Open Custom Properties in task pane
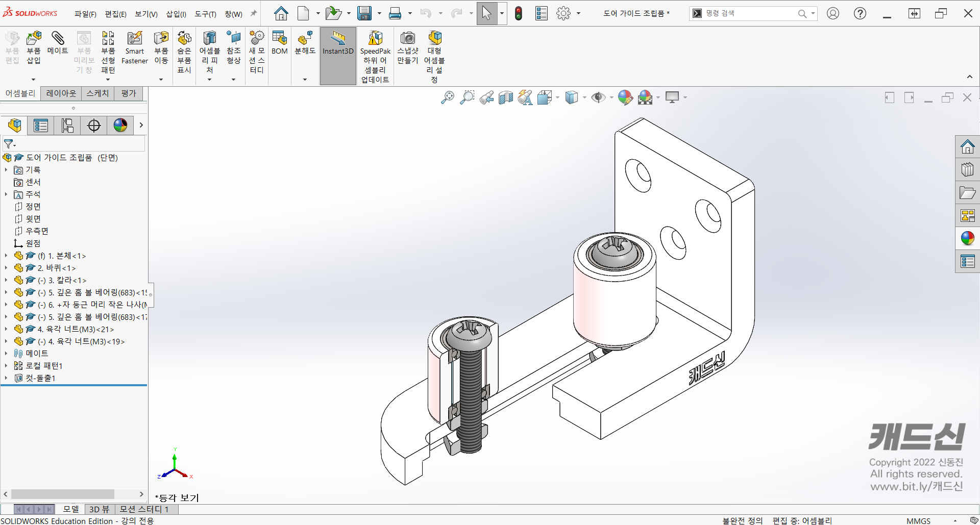Viewport: 980px width, 525px height. tap(967, 261)
